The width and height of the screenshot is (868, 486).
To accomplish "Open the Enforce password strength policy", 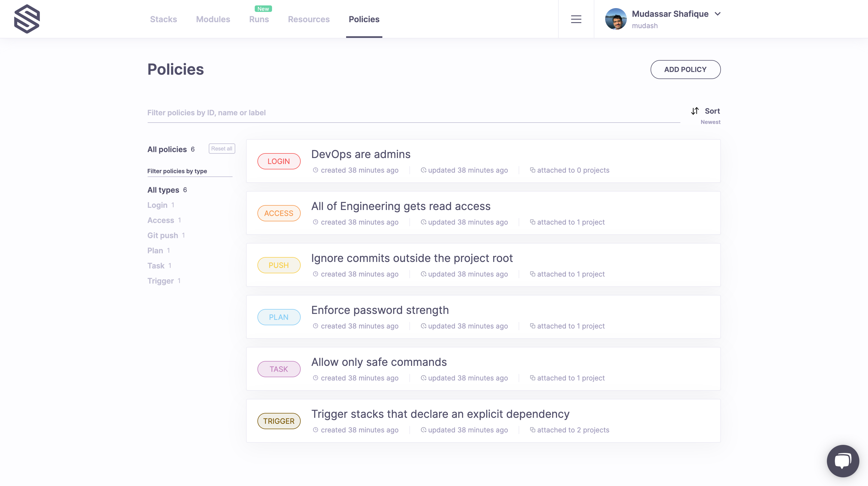I will click(380, 310).
